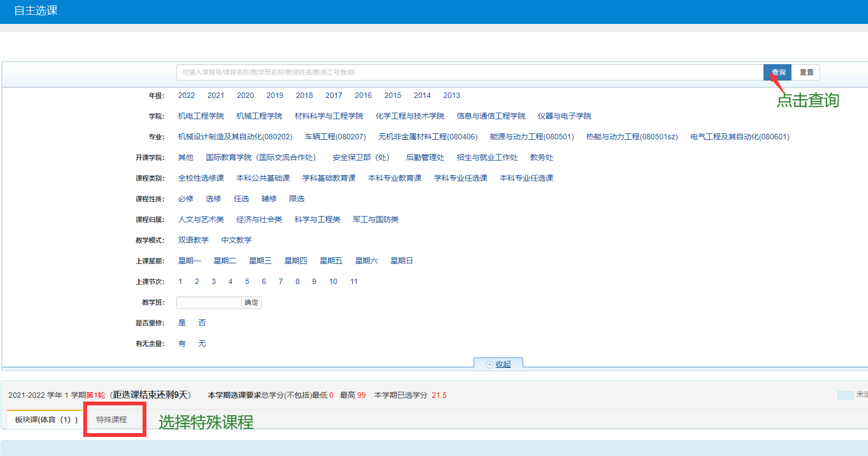Filter by grade year 2021
The image size is (868, 456).
[216, 95]
